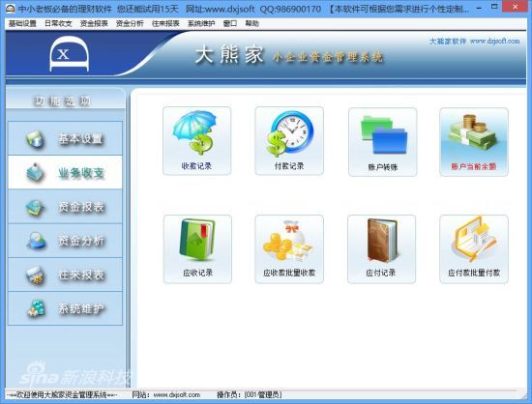The width and height of the screenshot is (532, 404).
Task: Open the 窗口 menu
Action: [230, 23]
